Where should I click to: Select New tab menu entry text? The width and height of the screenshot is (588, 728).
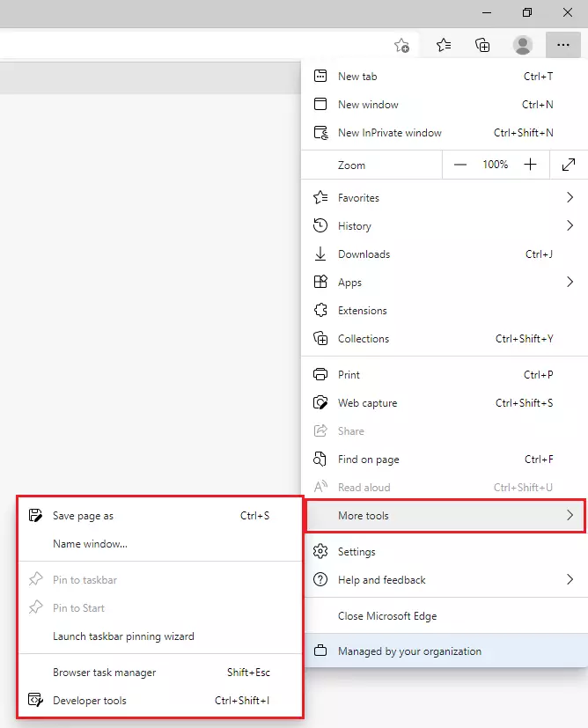(x=357, y=77)
